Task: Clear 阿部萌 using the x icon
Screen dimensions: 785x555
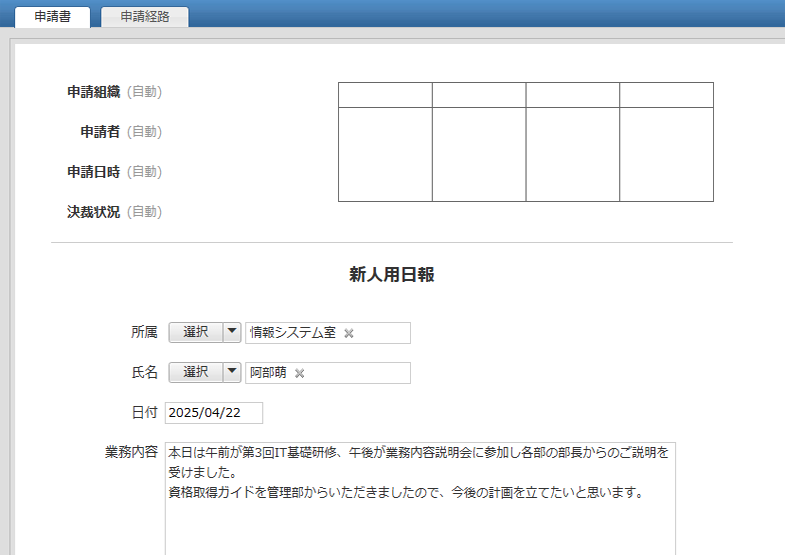Action: coord(299,373)
